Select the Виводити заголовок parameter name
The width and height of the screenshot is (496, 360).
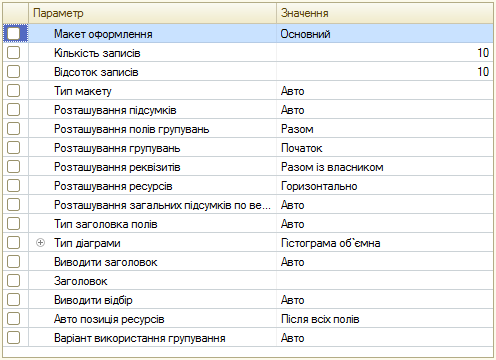coord(105,262)
